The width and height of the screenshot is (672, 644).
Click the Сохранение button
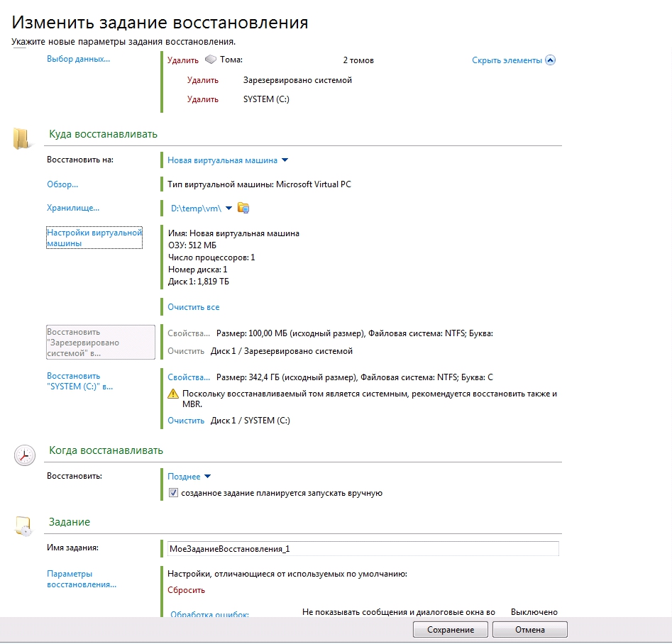pos(451,629)
